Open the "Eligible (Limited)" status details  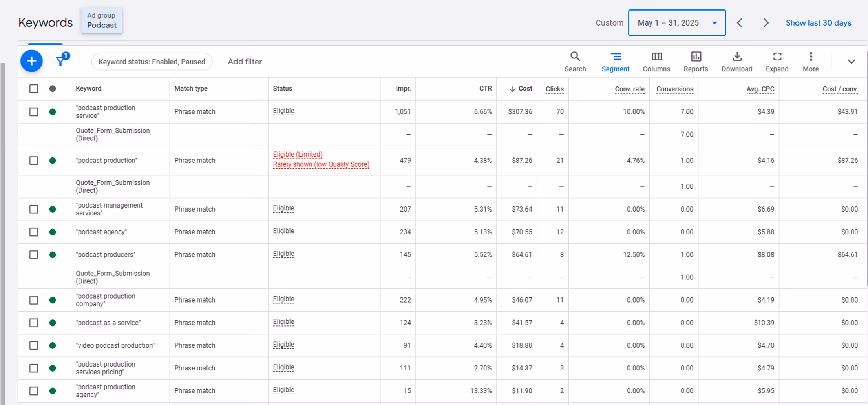(x=298, y=154)
